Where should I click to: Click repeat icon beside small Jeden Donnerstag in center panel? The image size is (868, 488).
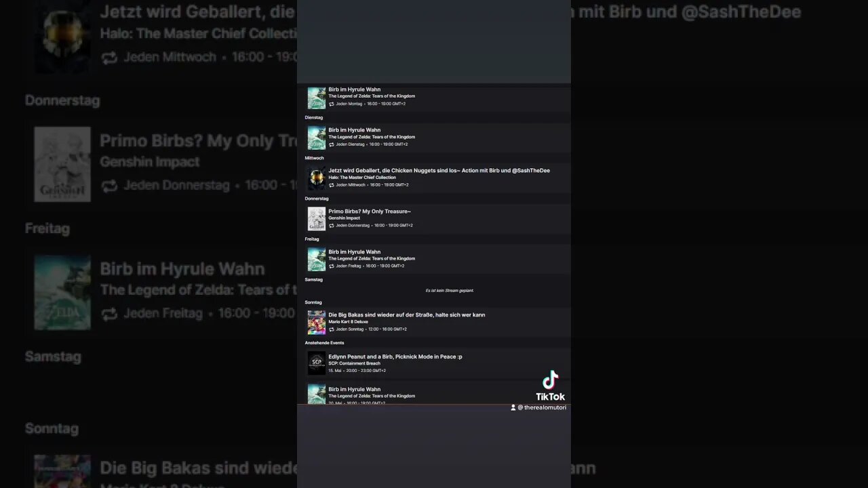coord(332,226)
